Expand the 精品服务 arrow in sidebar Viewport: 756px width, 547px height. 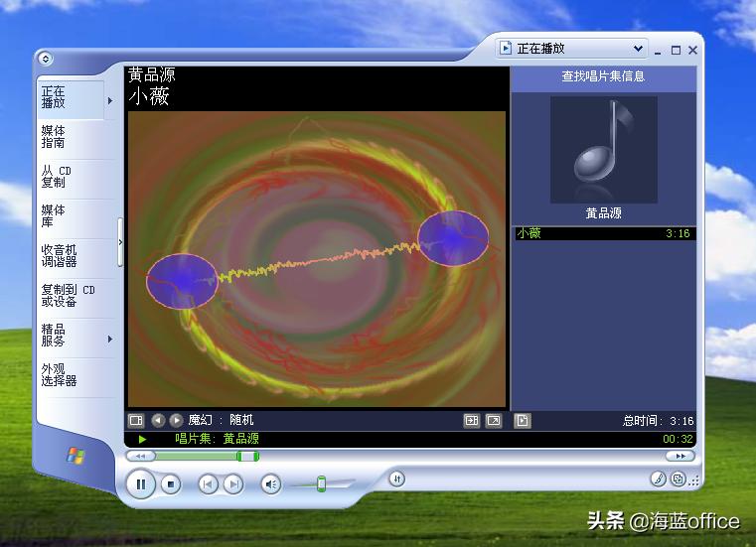tap(110, 340)
